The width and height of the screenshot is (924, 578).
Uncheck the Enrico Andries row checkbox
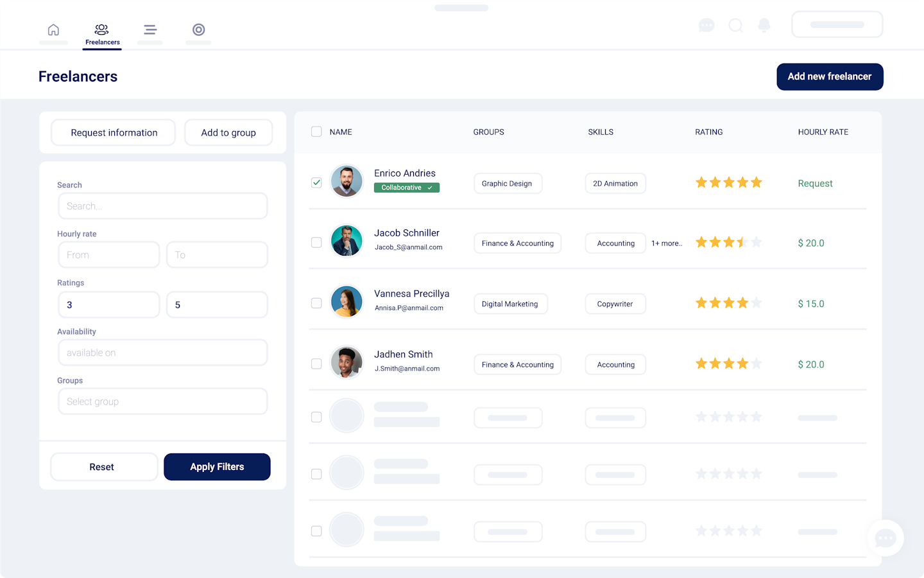[316, 183]
